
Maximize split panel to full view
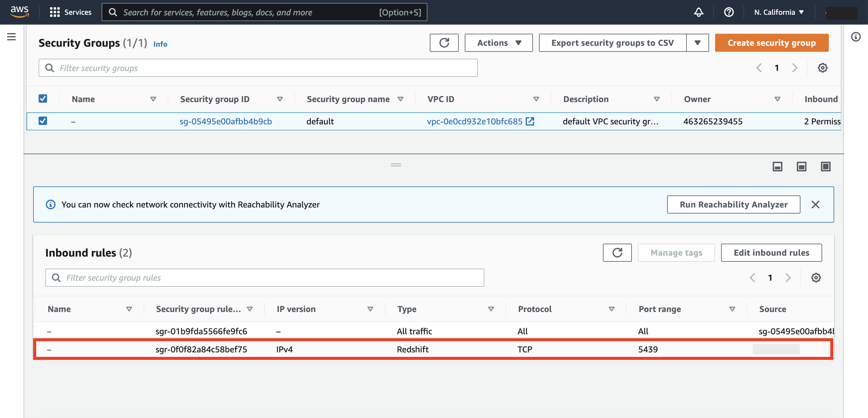(x=825, y=166)
